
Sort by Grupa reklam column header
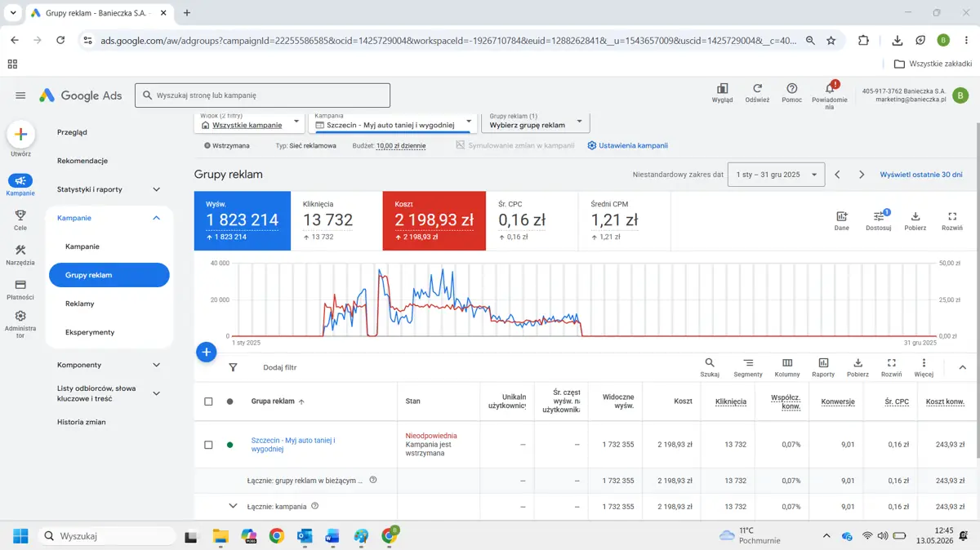tap(278, 401)
